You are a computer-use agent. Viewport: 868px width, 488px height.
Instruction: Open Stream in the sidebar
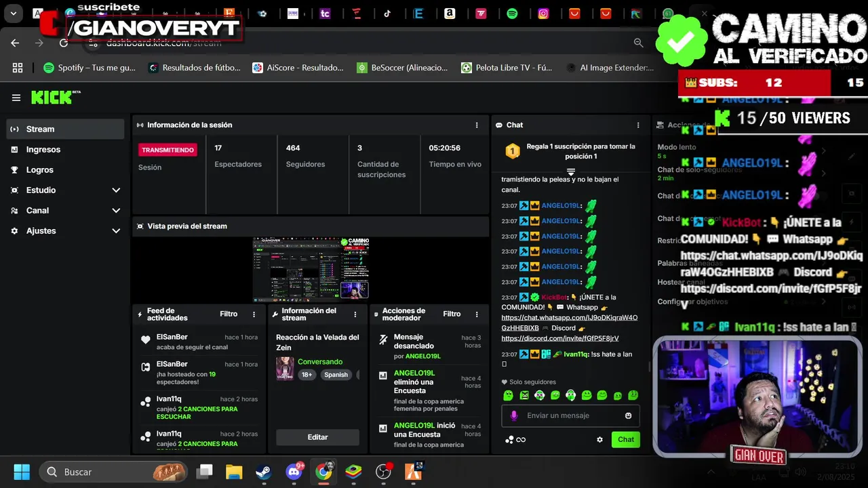coord(65,129)
